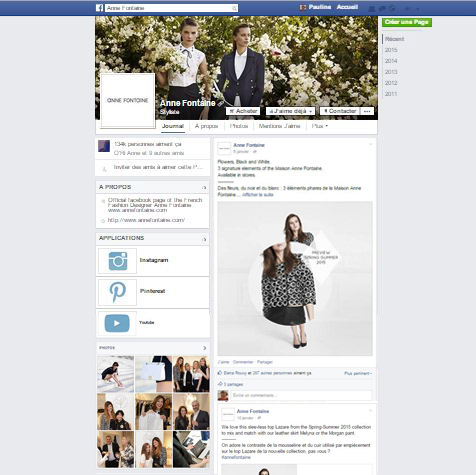Expand the Plus tab menu
Image resolution: width=476 pixels, height=475 pixels.
point(320,126)
